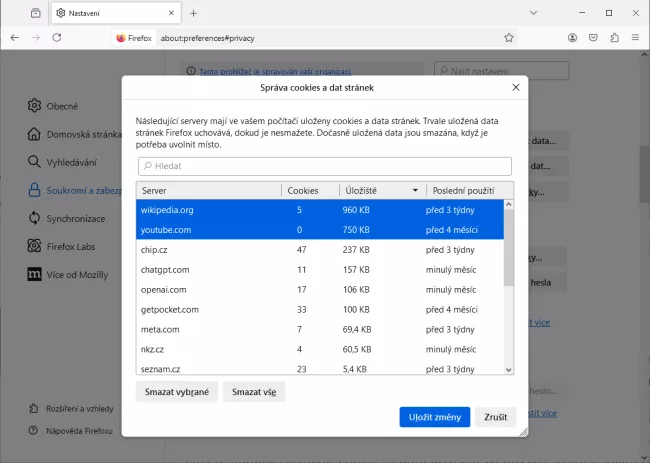
Task: Bookmark this page with the star icon
Action: 509,37
